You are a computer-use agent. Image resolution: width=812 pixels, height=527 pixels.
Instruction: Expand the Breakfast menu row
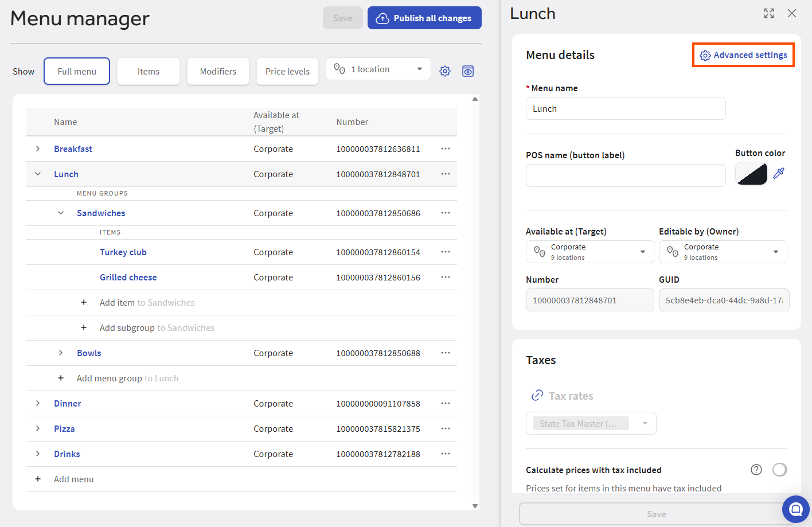(38, 149)
